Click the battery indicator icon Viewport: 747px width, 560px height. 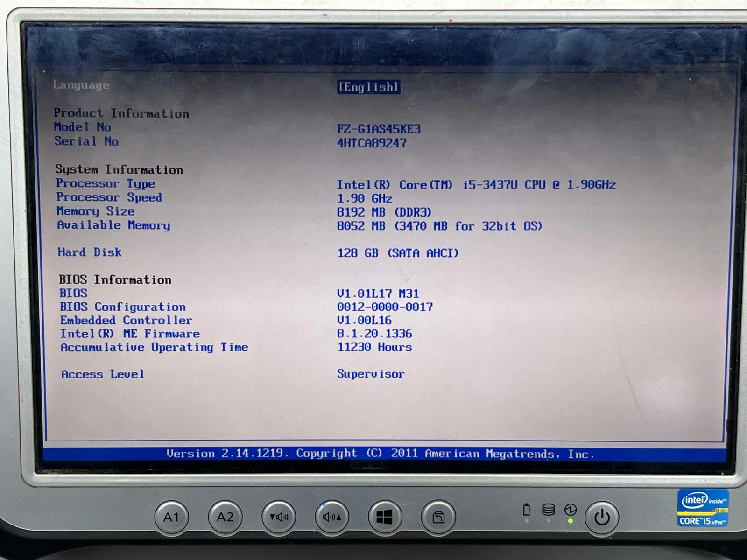click(527, 509)
